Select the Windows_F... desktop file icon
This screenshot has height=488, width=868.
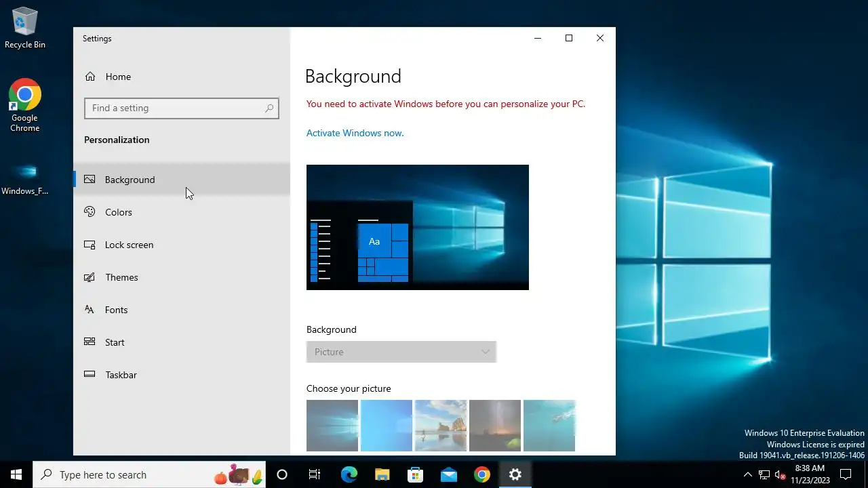click(x=25, y=178)
